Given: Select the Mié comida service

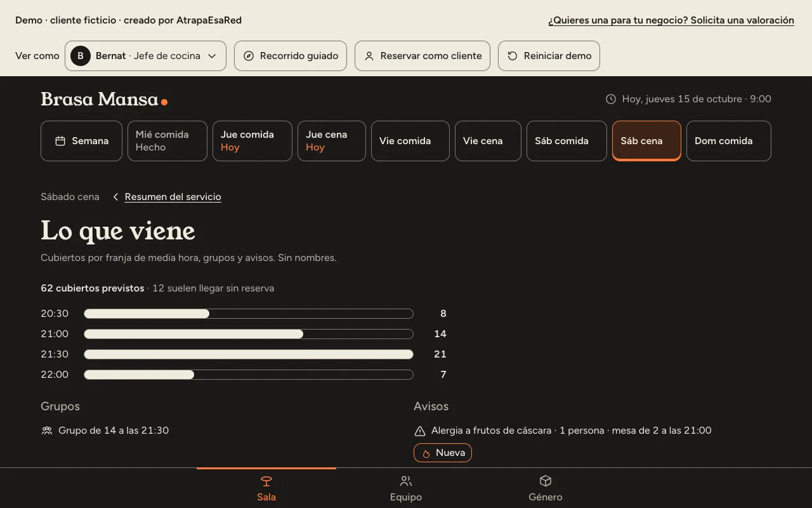Looking at the screenshot, I should [167, 141].
